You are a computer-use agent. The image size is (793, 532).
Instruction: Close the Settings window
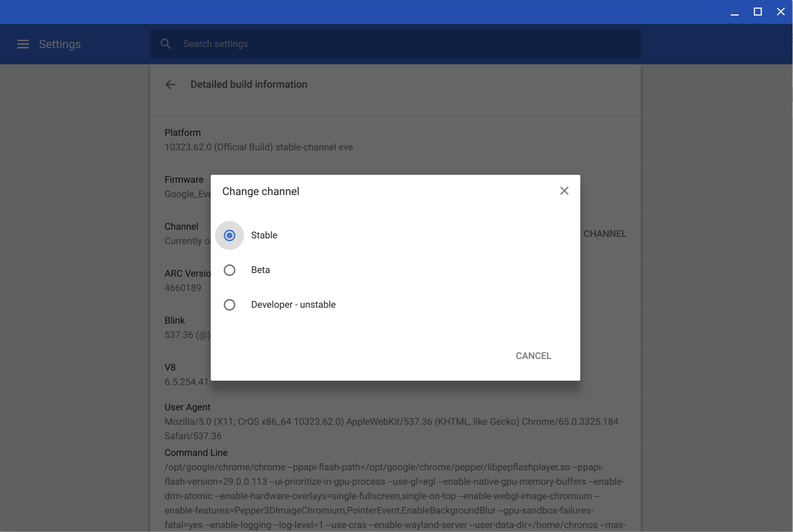coord(781,12)
